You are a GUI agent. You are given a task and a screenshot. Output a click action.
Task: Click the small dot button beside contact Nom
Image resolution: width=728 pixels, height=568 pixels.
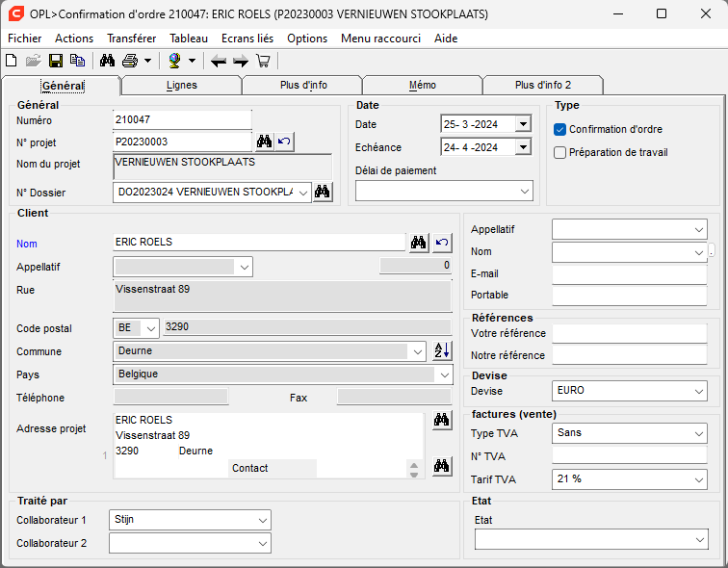coord(712,250)
